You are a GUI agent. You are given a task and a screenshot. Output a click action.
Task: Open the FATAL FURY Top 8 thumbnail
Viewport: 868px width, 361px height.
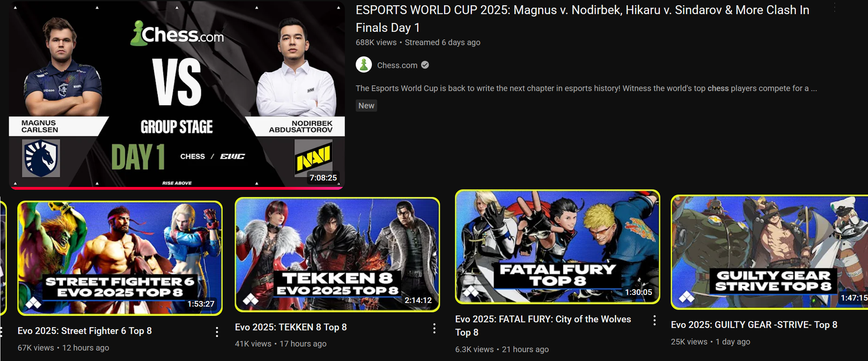coord(557,247)
